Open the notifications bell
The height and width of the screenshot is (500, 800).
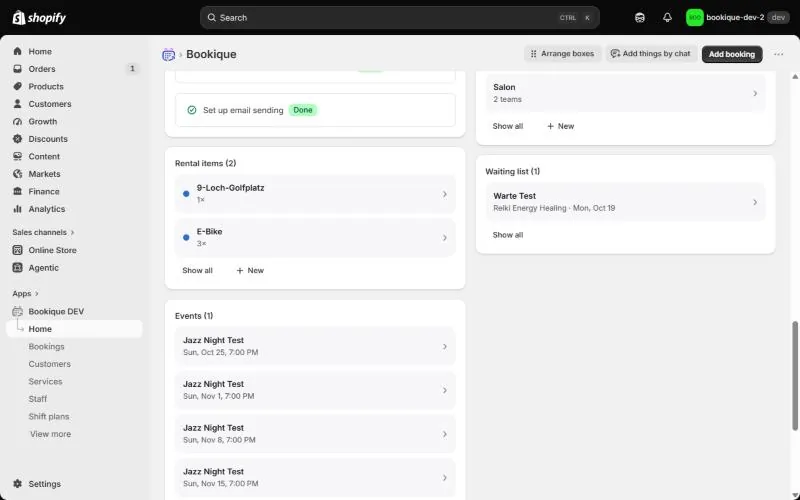pyautogui.click(x=667, y=18)
